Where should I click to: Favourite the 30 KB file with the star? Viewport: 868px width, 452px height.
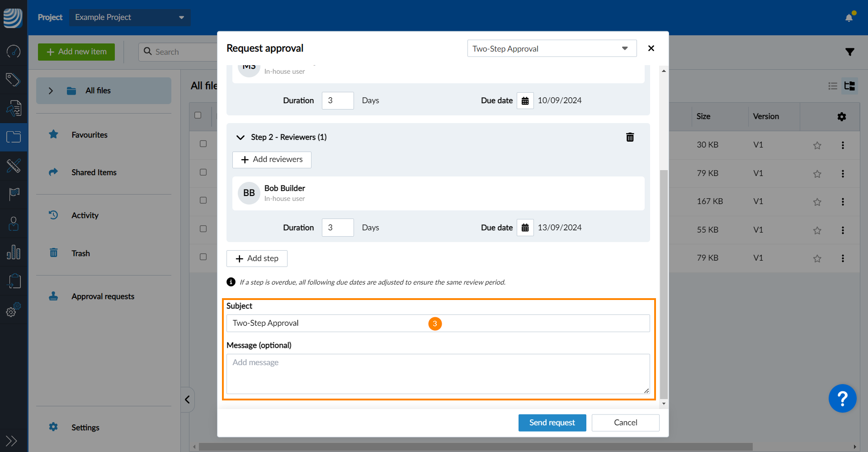pyautogui.click(x=817, y=145)
